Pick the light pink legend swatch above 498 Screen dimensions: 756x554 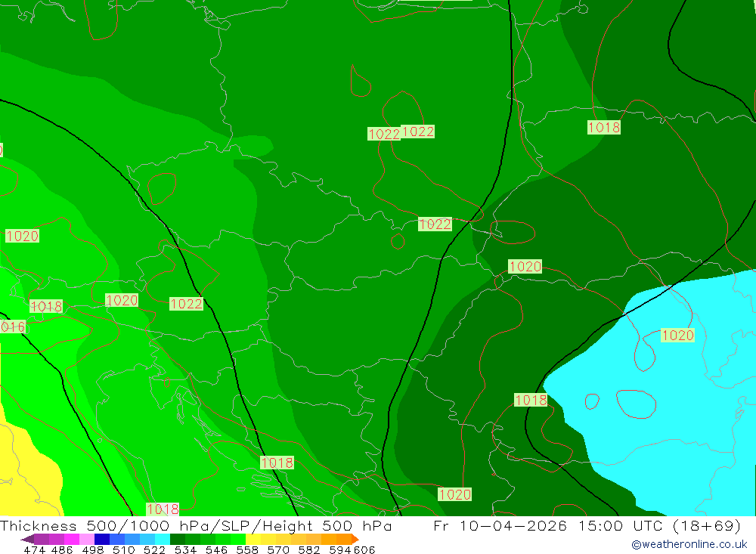click(x=86, y=539)
